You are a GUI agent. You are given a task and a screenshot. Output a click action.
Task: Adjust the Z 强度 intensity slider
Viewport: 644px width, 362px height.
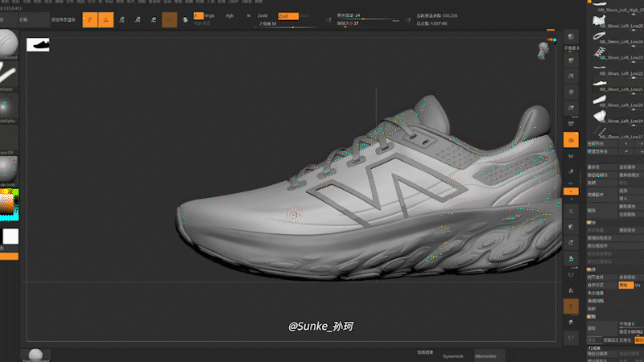tap(288, 25)
